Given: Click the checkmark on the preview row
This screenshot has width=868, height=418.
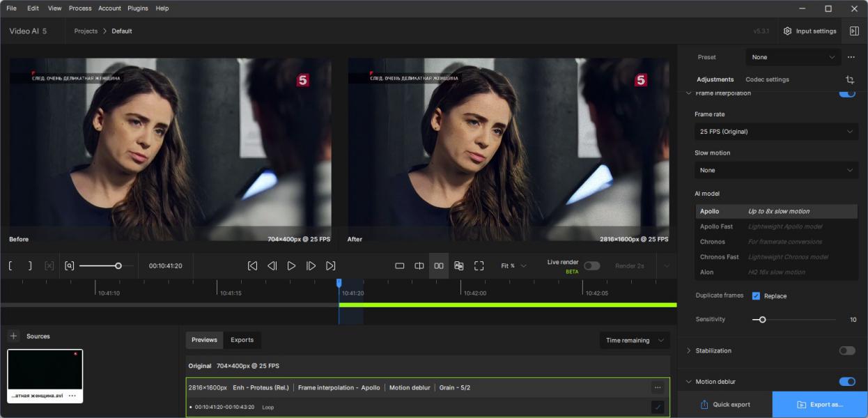Looking at the screenshot, I should (658, 407).
